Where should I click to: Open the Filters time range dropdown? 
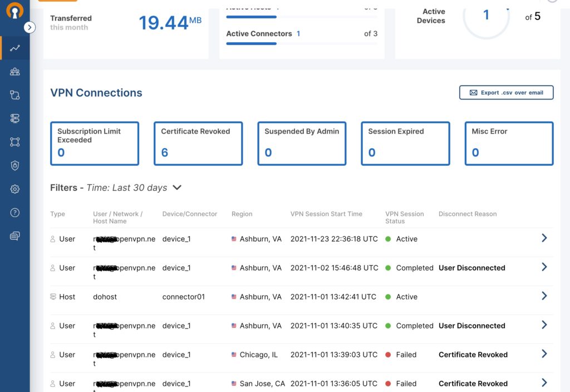pyautogui.click(x=177, y=188)
